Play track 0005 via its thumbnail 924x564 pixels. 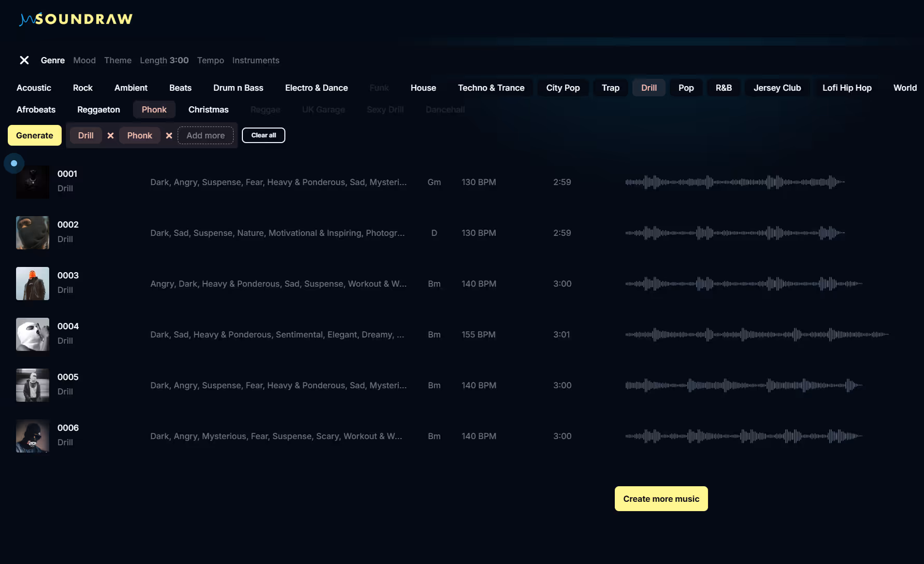[x=33, y=385]
